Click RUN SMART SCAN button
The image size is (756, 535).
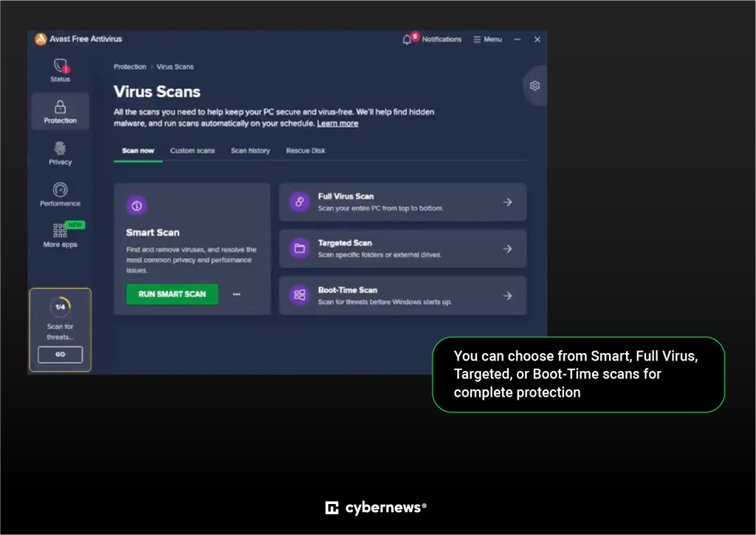(172, 294)
